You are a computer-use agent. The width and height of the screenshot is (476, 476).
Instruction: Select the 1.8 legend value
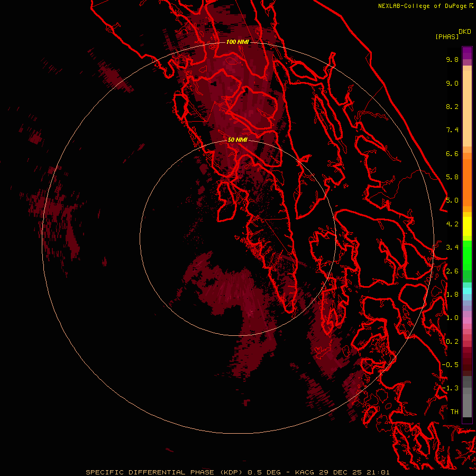(452, 295)
